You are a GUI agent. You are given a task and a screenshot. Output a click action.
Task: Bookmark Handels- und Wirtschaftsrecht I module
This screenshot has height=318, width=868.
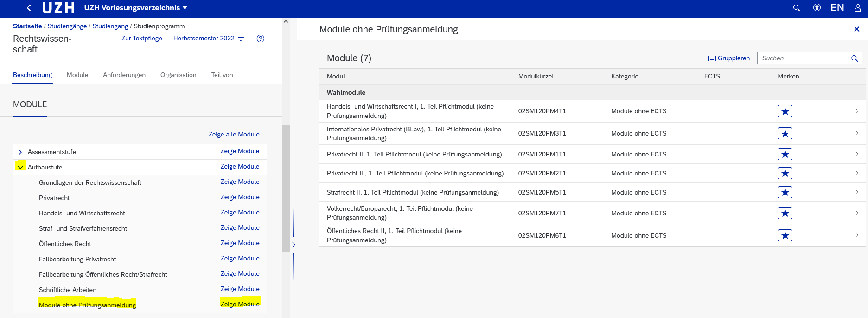coord(785,111)
